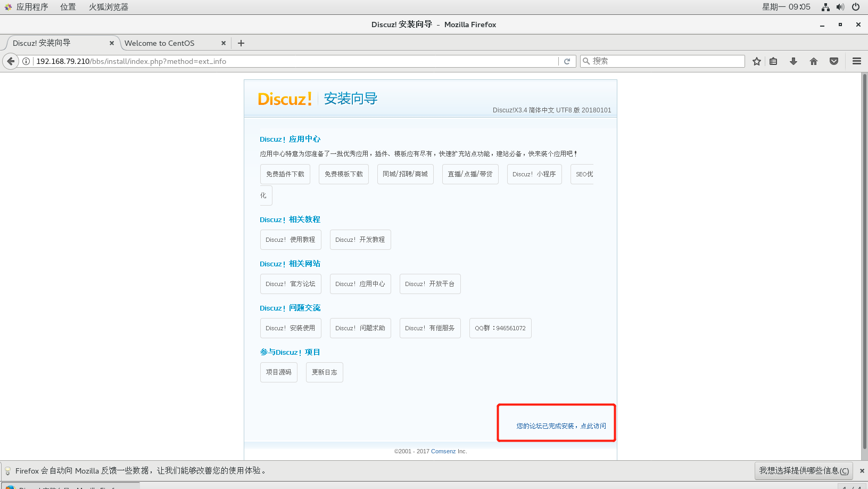Open 项目源码 button

[279, 372]
